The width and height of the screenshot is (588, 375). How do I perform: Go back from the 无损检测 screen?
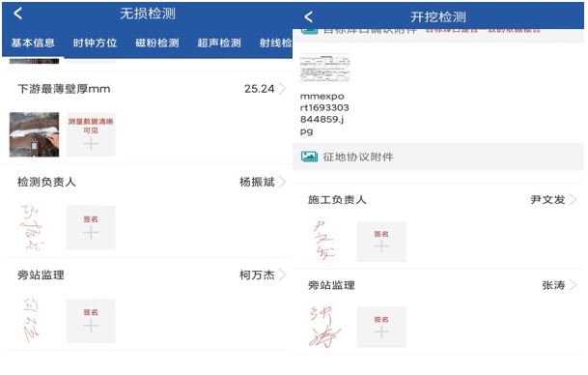pos(17,14)
